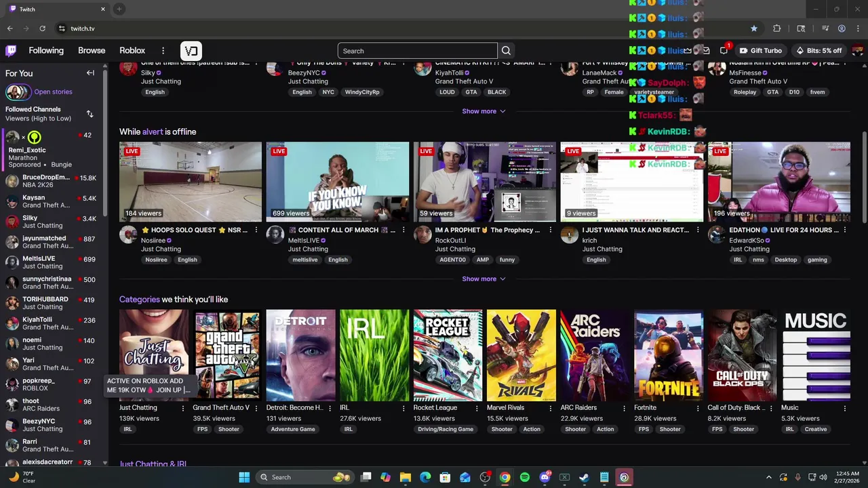Screen dimensions: 868x488
Task: Reload the page in Chrome
Action: pos(42,28)
